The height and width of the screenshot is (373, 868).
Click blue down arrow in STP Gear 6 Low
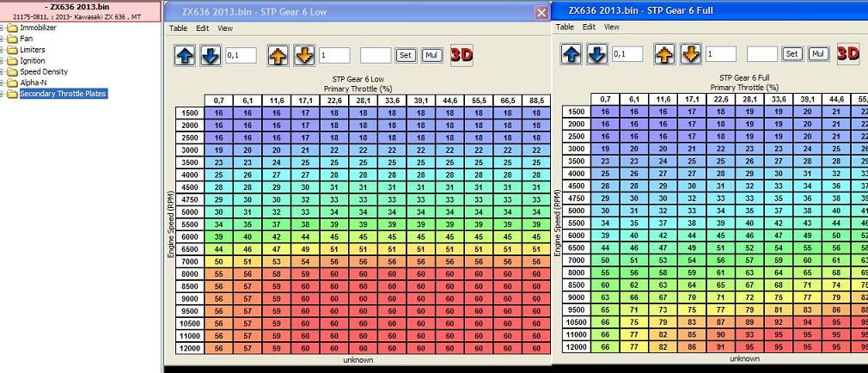pyautogui.click(x=211, y=55)
